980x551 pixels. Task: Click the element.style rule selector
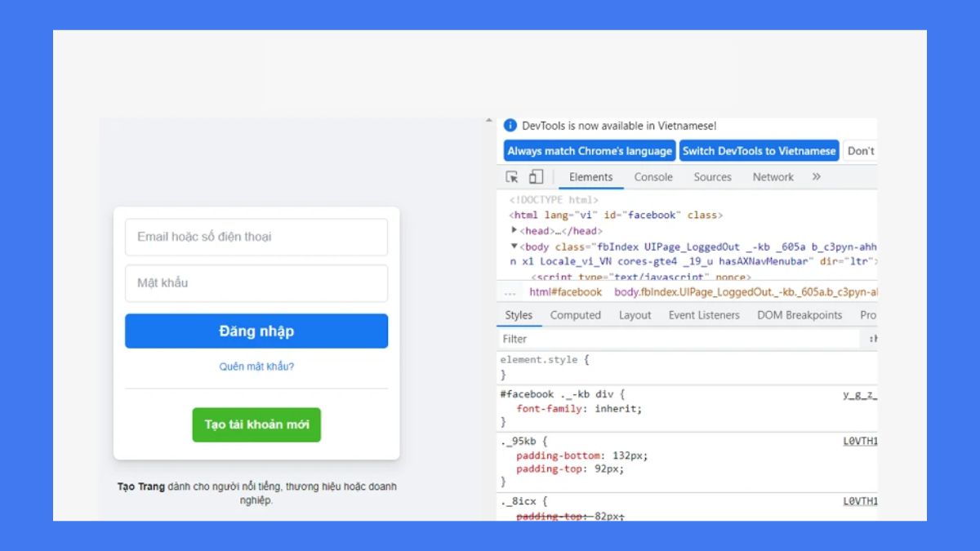tap(539, 359)
